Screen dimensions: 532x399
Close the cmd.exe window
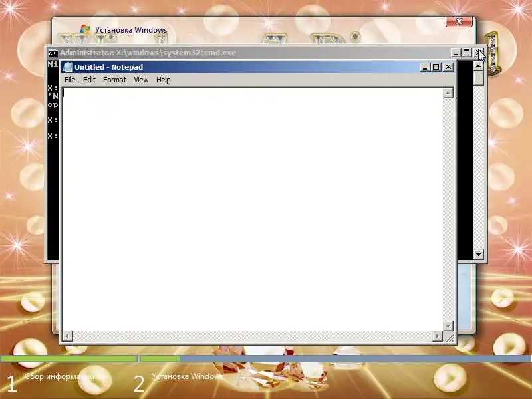pos(479,53)
